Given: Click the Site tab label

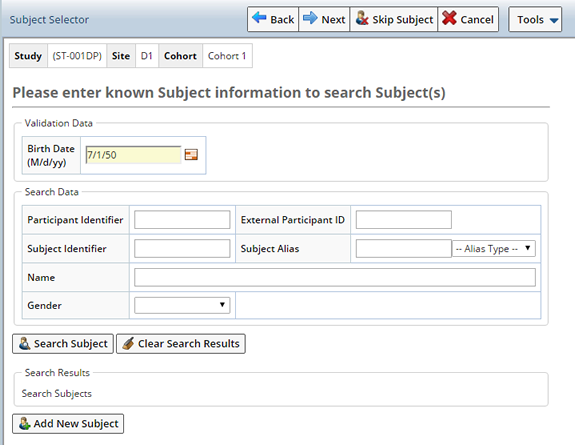Looking at the screenshot, I should [121, 56].
